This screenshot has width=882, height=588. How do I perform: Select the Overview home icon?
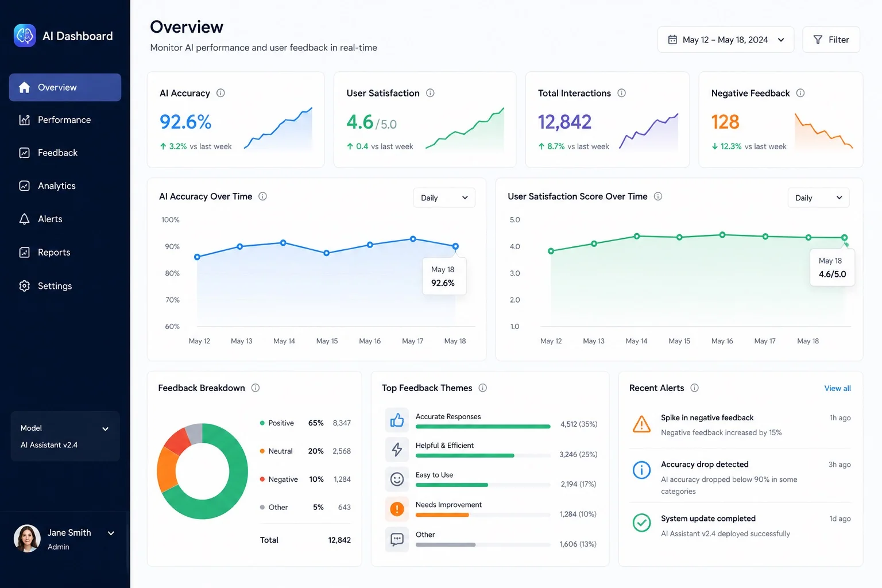[24, 87]
